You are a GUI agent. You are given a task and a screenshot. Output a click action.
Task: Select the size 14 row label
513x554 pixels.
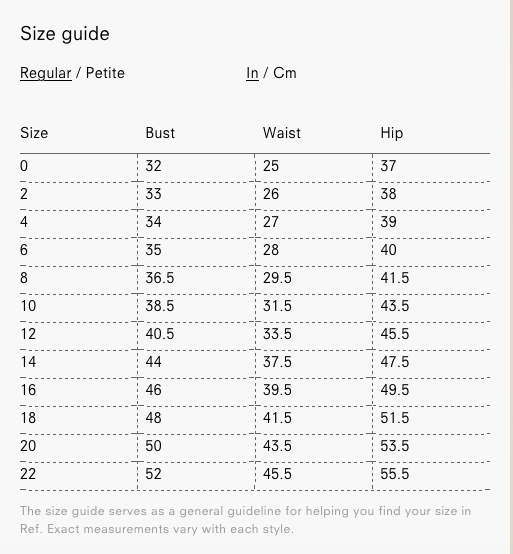tap(28, 362)
